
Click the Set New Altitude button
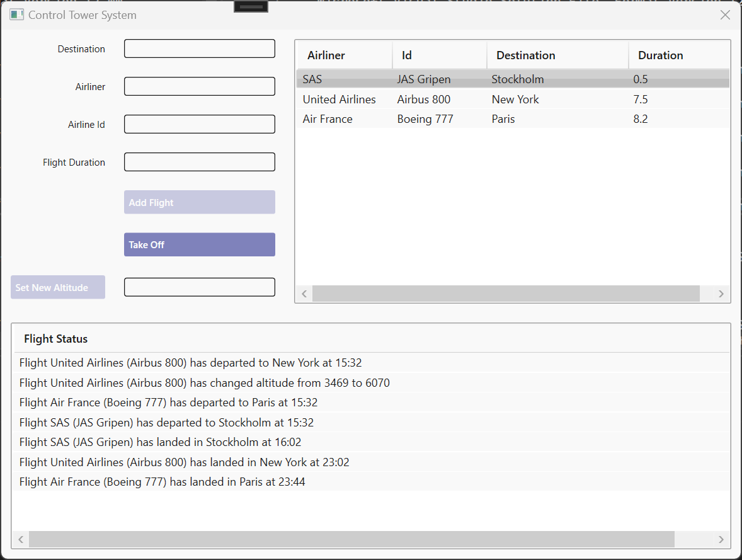coord(58,287)
